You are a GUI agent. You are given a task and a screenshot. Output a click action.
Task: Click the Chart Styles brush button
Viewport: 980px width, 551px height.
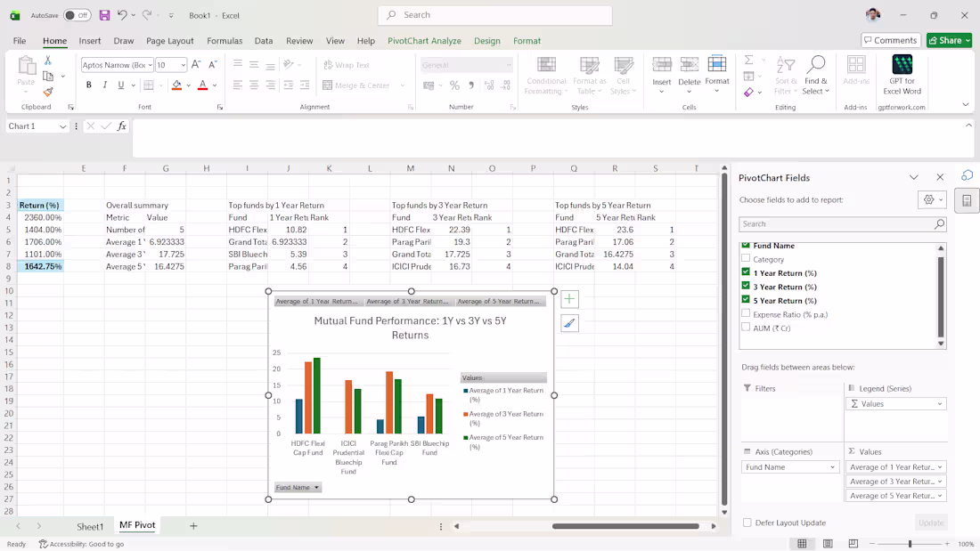(x=569, y=323)
